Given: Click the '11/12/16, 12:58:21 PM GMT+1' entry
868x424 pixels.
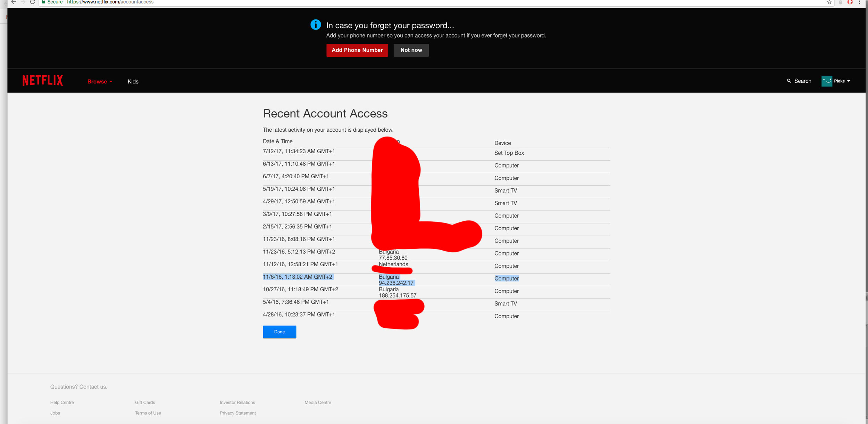Looking at the screenshot, I should click(300, 264).
